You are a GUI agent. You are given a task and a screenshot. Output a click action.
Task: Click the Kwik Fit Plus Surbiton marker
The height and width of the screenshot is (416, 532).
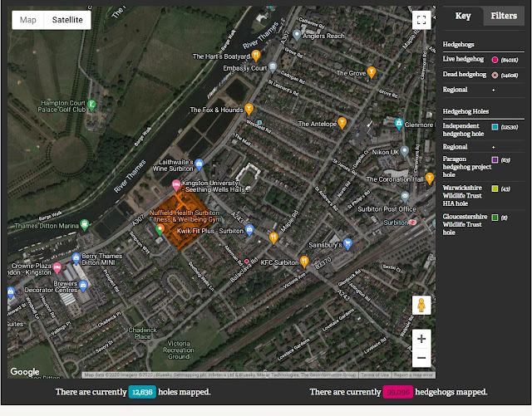coord(249,230)
